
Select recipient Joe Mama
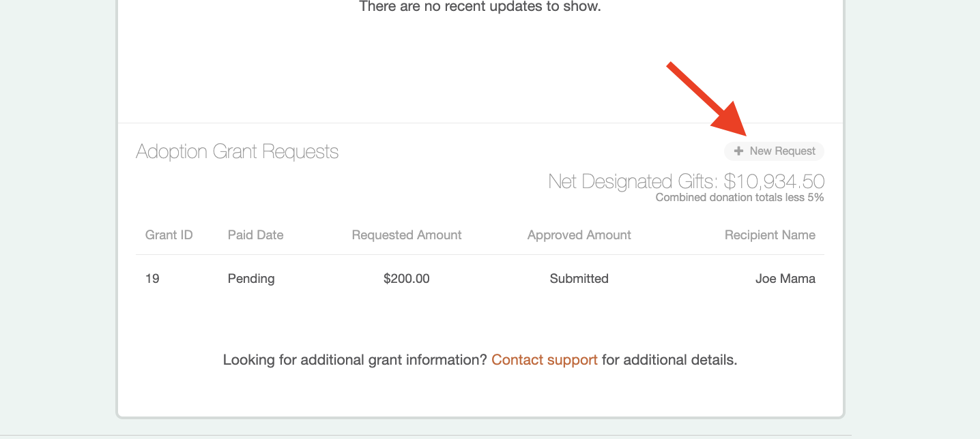(786, 278)
